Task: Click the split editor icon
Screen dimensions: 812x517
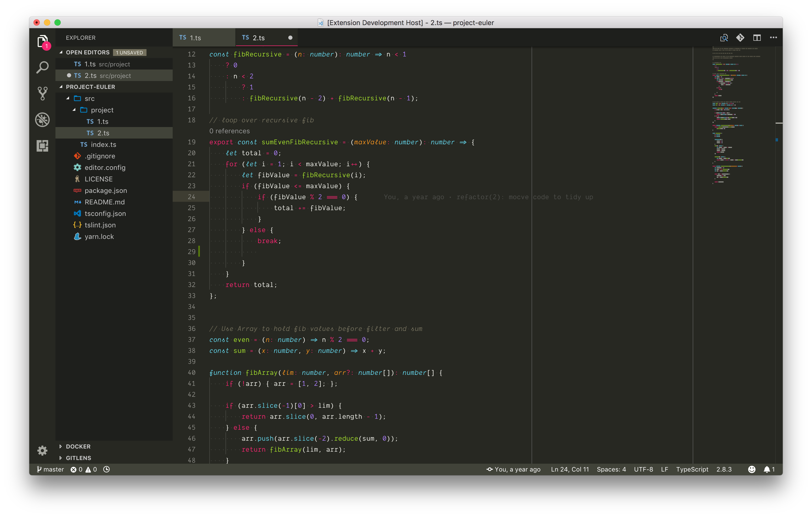Action: point(757,38)
